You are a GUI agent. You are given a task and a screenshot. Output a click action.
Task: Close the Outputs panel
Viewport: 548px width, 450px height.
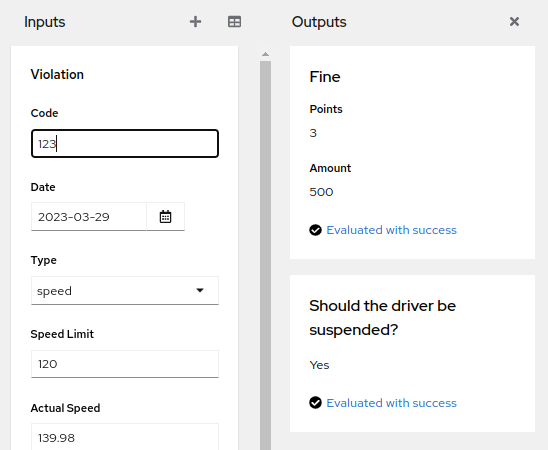[514, 22]
